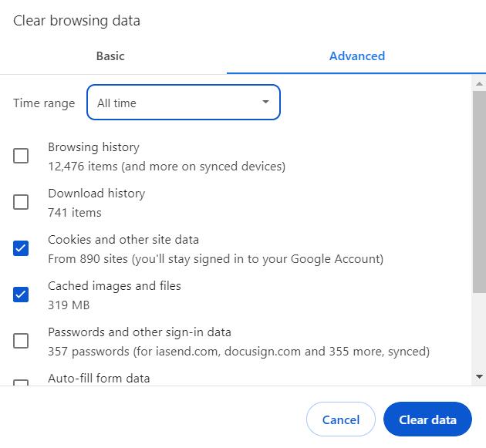Click the 'Download history' label
486x448 pixels.
[96, 194]
